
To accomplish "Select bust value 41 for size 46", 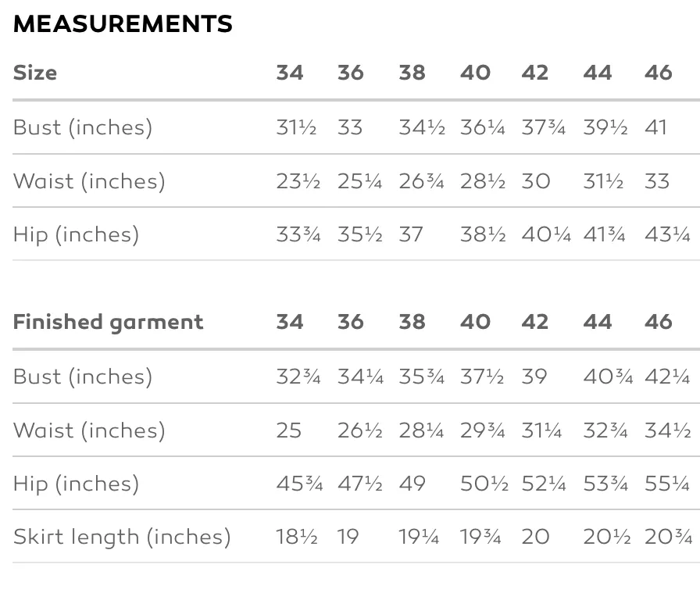I will pyautogui.click(x=655, y=127).
